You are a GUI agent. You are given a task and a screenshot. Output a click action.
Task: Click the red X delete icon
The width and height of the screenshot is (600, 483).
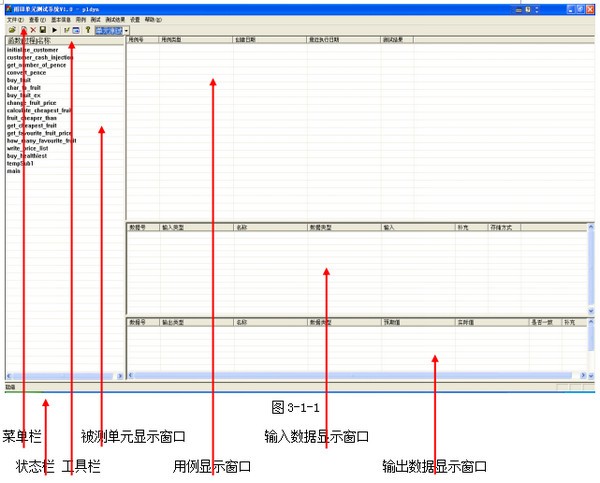[x=32, y=30]
